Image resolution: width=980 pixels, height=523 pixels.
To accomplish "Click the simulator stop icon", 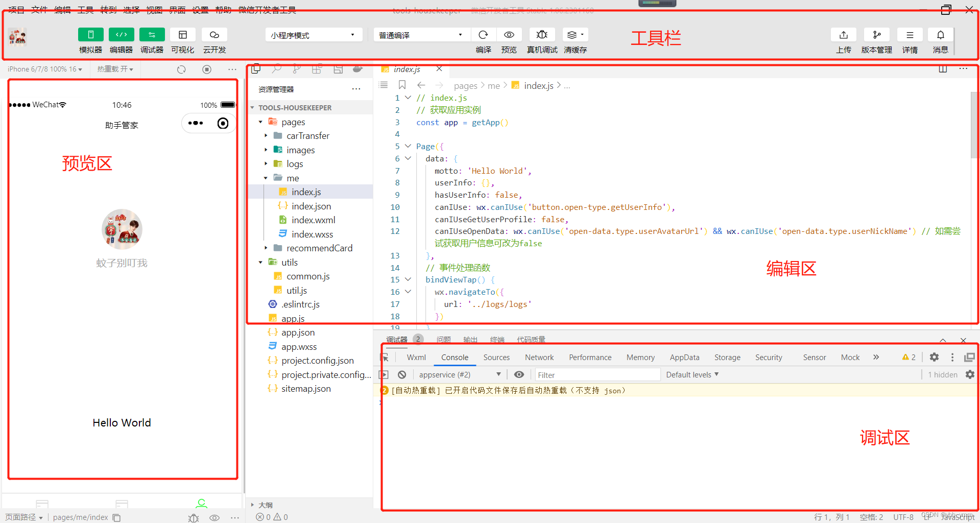I will pyautogui.click(x=207, y=69).
